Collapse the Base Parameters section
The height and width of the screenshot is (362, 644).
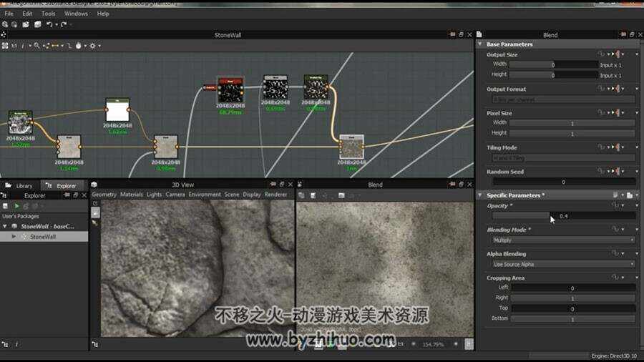point(479,44)
